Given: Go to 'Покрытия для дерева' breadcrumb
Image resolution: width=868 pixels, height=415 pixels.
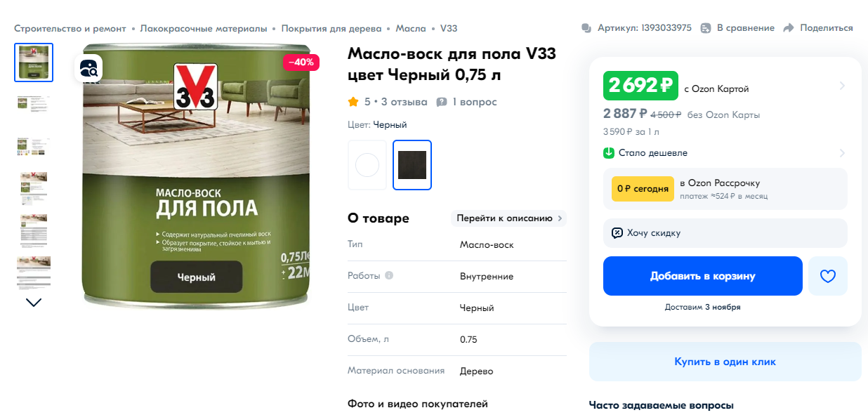Looking at the screenshot, I should pyautogui.click(x=331, y=28).
